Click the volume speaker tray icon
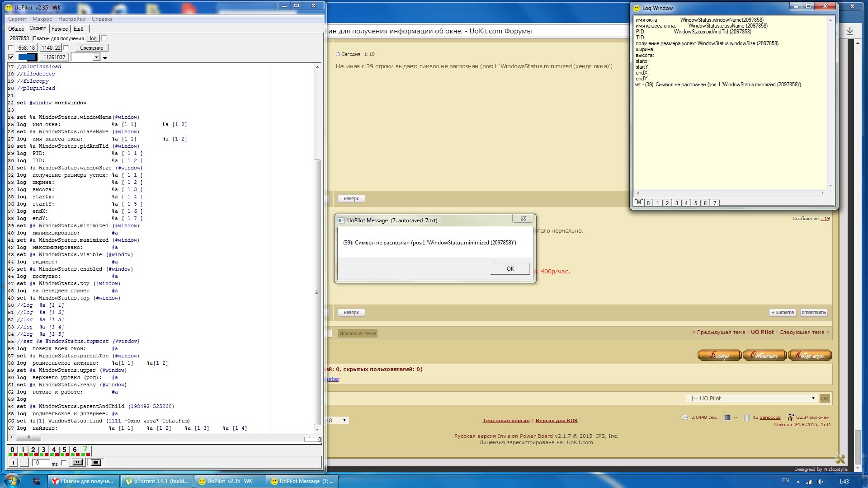The width and height of the screenshot is (868, 488). [820, 481]
